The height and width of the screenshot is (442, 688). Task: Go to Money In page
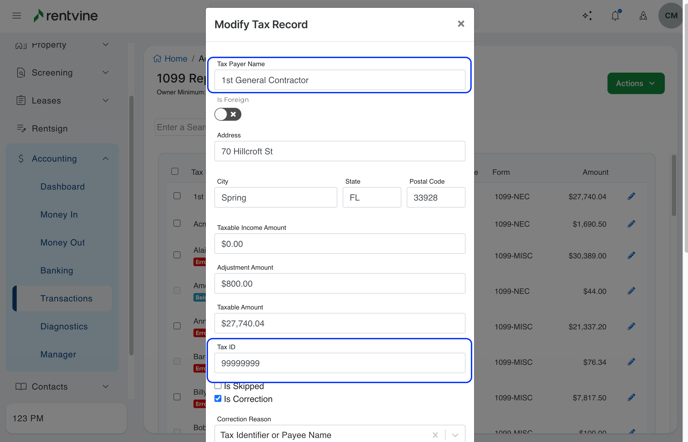[59, 214]
